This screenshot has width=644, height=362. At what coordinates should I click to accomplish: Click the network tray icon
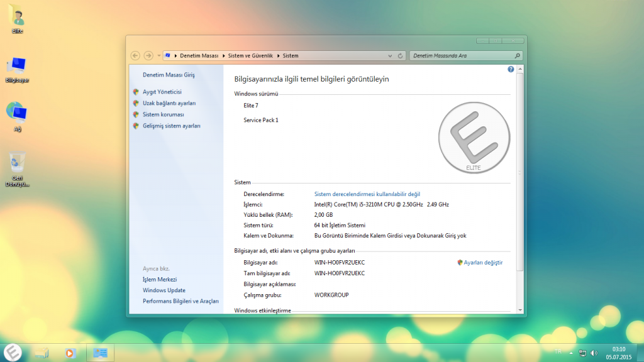tap(582, 353)
